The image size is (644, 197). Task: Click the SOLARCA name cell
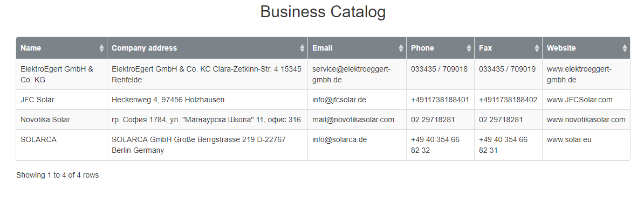(61, 145)
